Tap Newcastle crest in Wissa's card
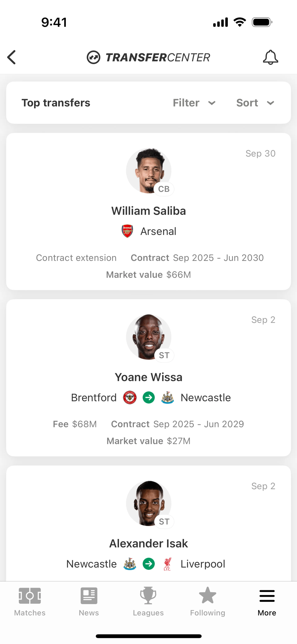The image size is (297, 644). tap(168, 398)
